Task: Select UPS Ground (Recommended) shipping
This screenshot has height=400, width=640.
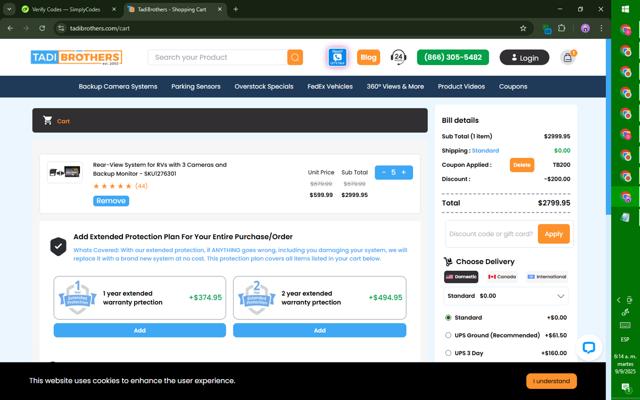Action: 448,335
